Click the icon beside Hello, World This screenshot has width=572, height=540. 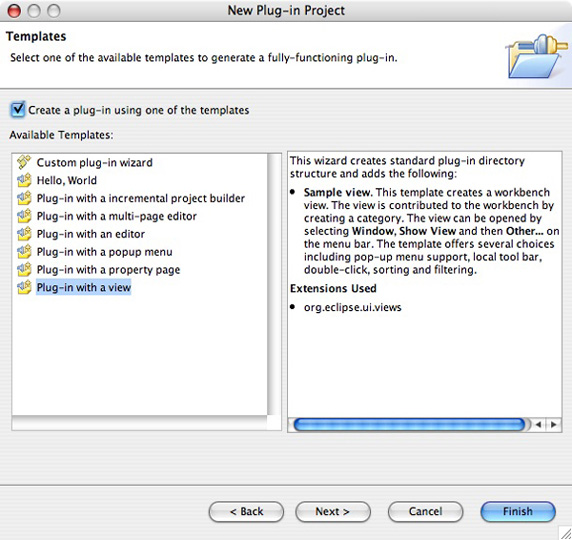24,180
